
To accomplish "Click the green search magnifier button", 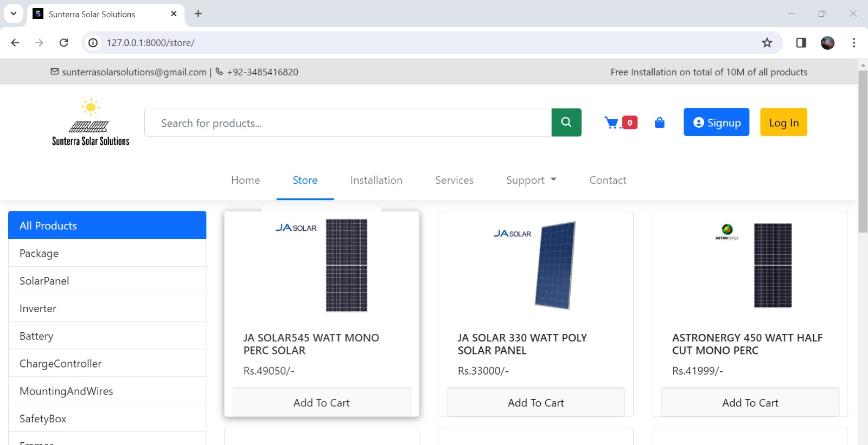I will coord(566,122).
